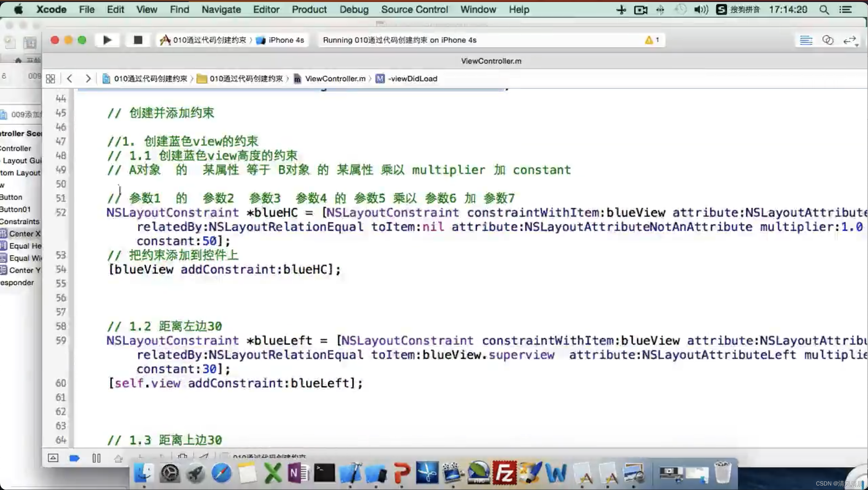Click line number 52 in gutter
868x490 pixels.
61,212
